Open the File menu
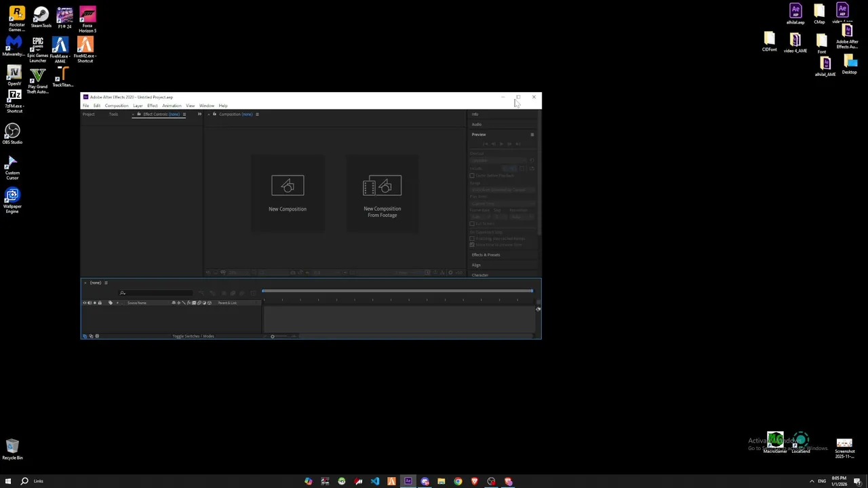Screen dimensions: 868x488 click(85, 106)
